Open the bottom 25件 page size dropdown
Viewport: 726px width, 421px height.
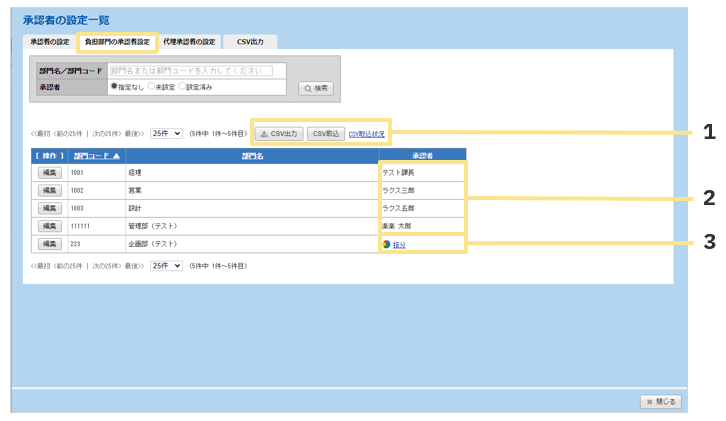166,266
